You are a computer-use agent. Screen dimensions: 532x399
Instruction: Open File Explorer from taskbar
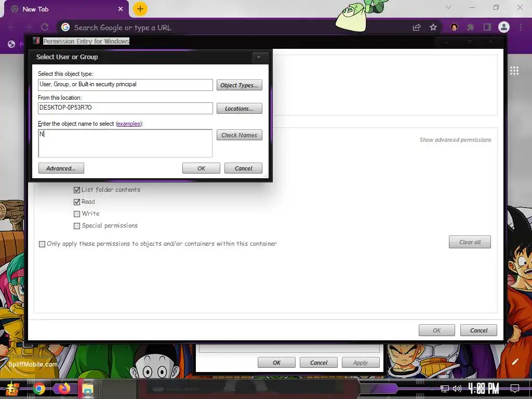coord(87,389)
